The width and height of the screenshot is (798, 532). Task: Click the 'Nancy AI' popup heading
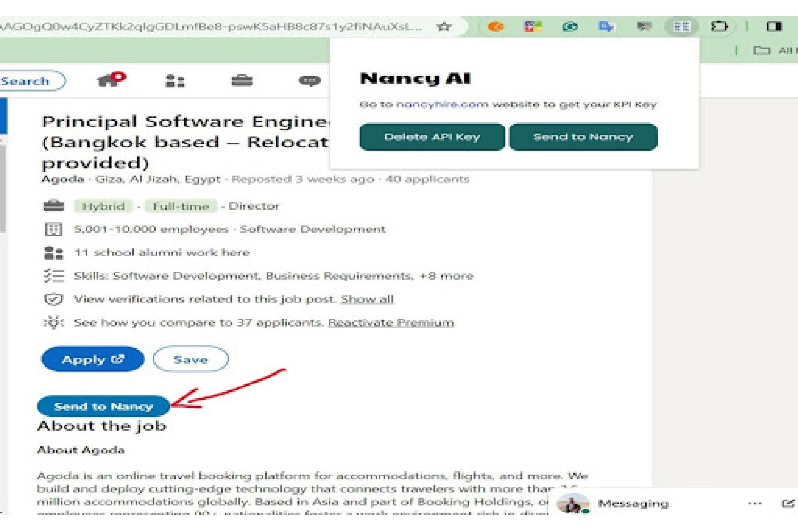415,79
